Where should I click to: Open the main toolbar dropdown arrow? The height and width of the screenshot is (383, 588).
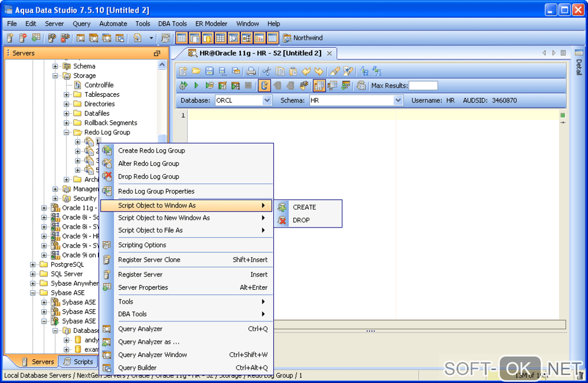pos(151,38)
